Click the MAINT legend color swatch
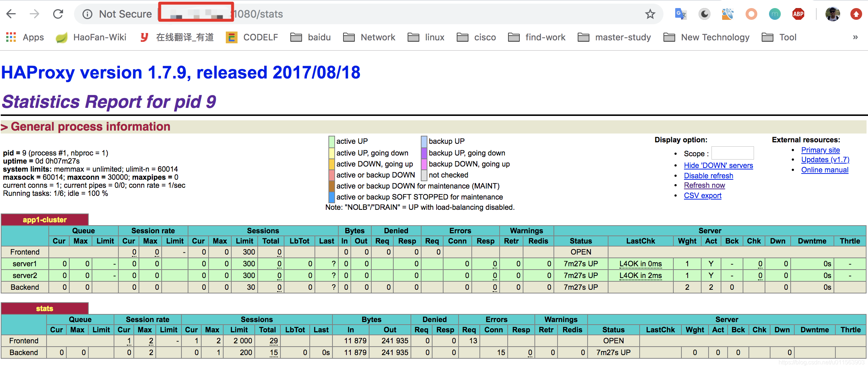 (332, 186)
